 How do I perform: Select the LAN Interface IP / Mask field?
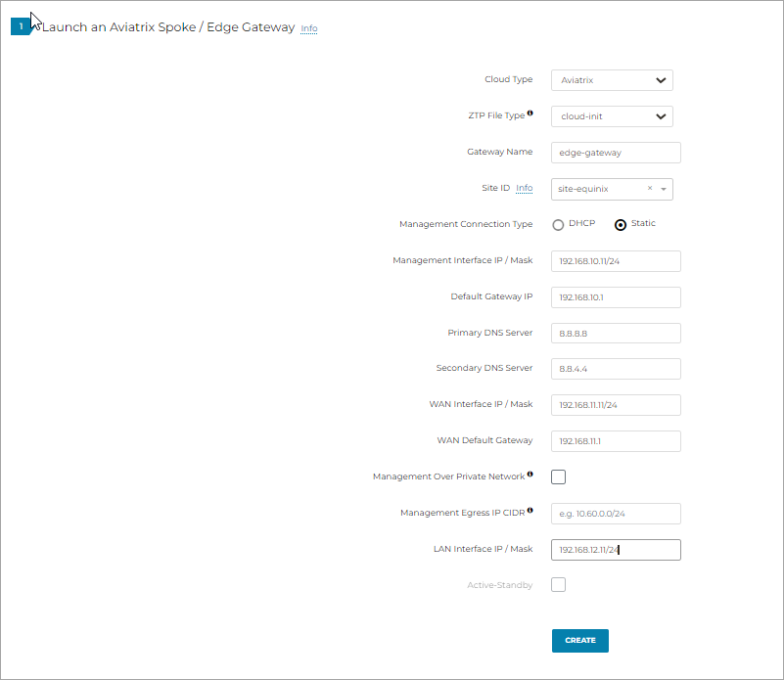[615, 549]
